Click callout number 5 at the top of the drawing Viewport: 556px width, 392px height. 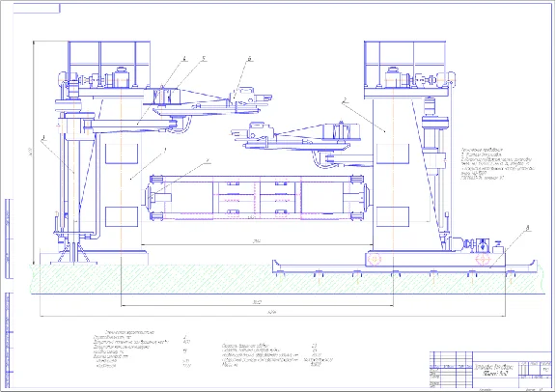coord(204,59)
